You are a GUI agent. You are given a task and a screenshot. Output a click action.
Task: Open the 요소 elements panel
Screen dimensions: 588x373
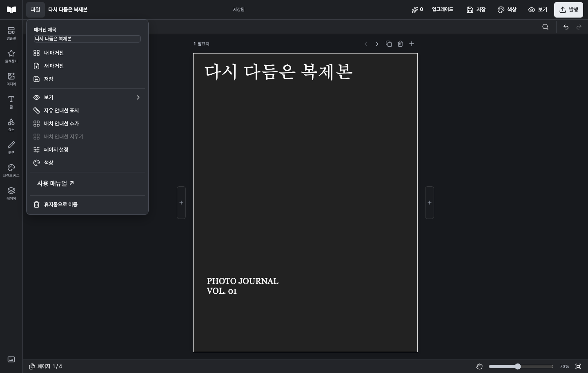point(11,125)
